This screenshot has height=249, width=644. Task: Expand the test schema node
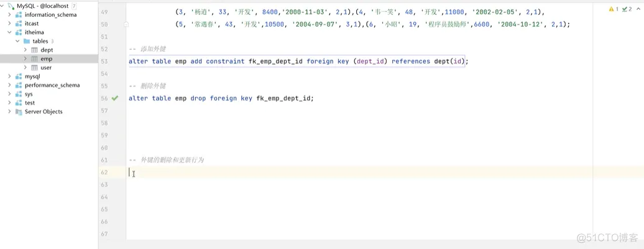click(9, 103)
